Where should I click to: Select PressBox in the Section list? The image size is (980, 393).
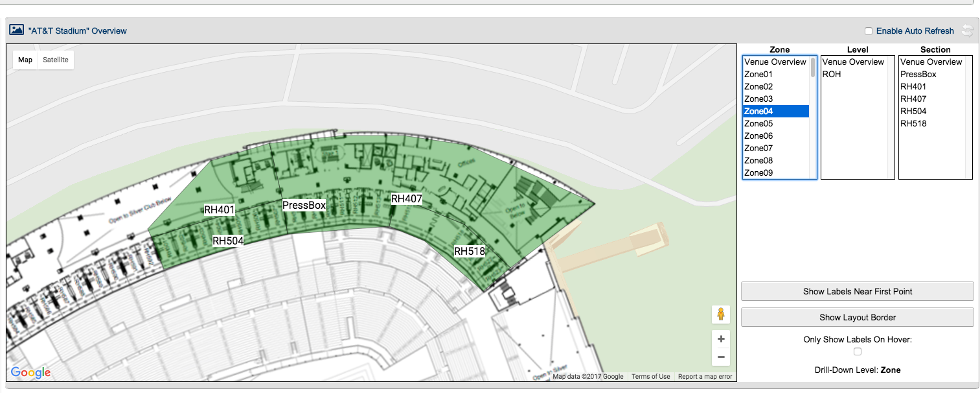click(x=918, y=74)
